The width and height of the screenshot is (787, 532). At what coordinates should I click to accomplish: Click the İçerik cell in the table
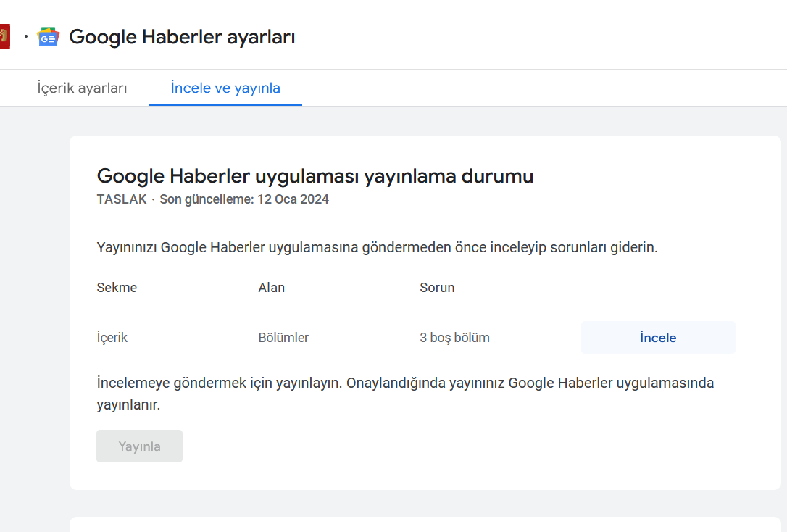(x=112, y=337)
